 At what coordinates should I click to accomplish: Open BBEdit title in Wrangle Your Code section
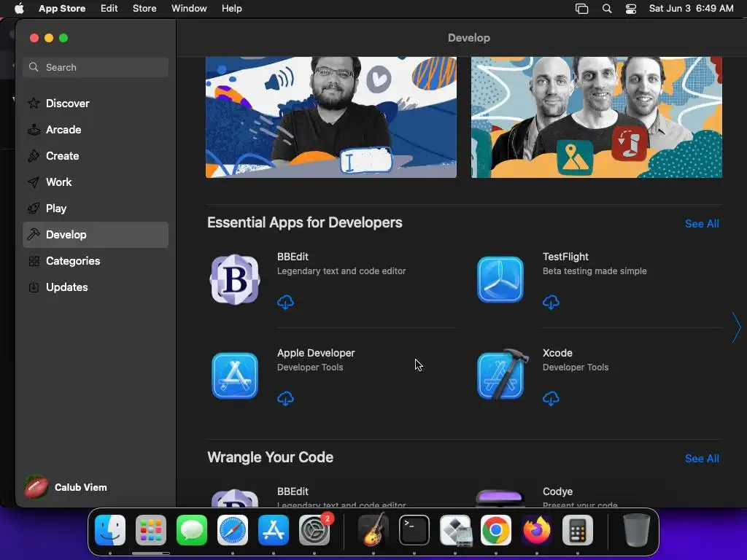click(293, 491)
